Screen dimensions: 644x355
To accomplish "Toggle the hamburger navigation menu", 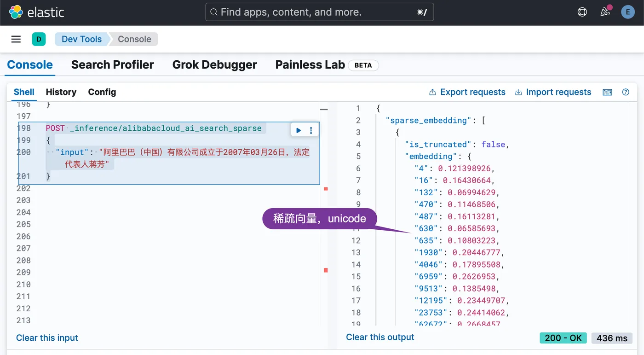I will click(16, 39).
